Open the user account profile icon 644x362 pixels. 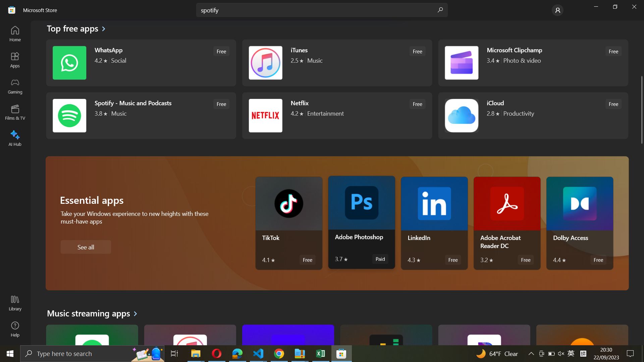pyautogui.click(x=557, y=10)
